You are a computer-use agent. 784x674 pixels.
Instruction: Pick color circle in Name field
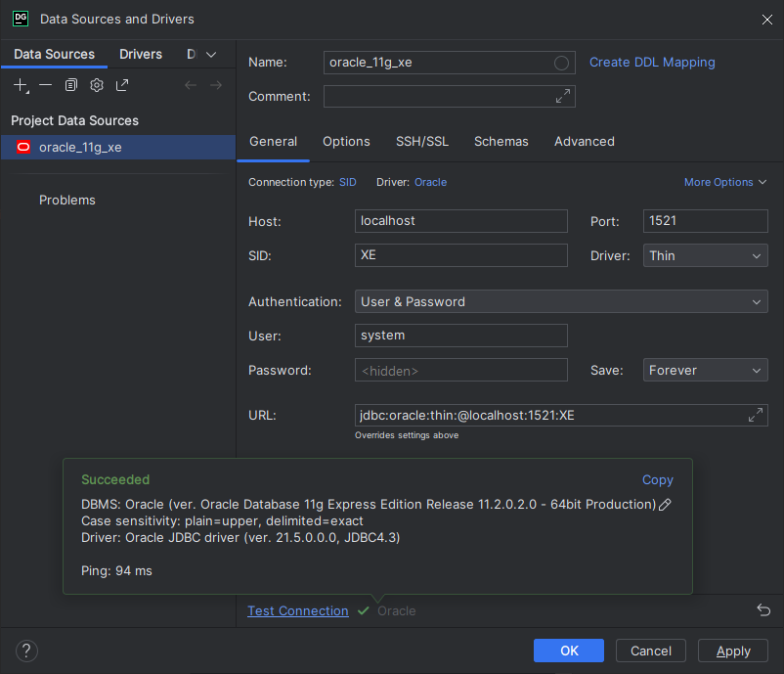[x=561, y=63]
